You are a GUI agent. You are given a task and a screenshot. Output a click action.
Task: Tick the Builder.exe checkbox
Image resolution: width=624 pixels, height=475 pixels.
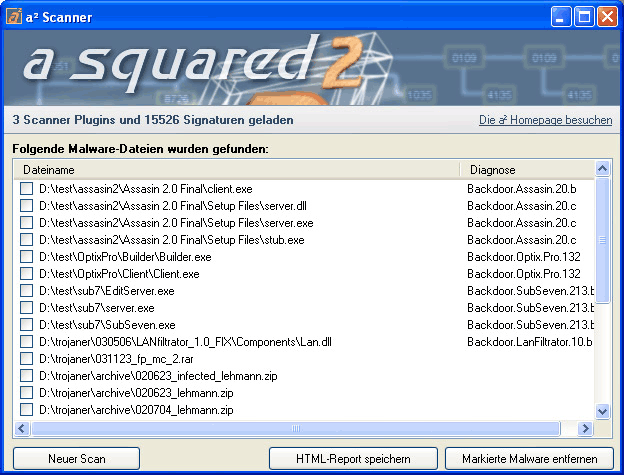(26, 257)
